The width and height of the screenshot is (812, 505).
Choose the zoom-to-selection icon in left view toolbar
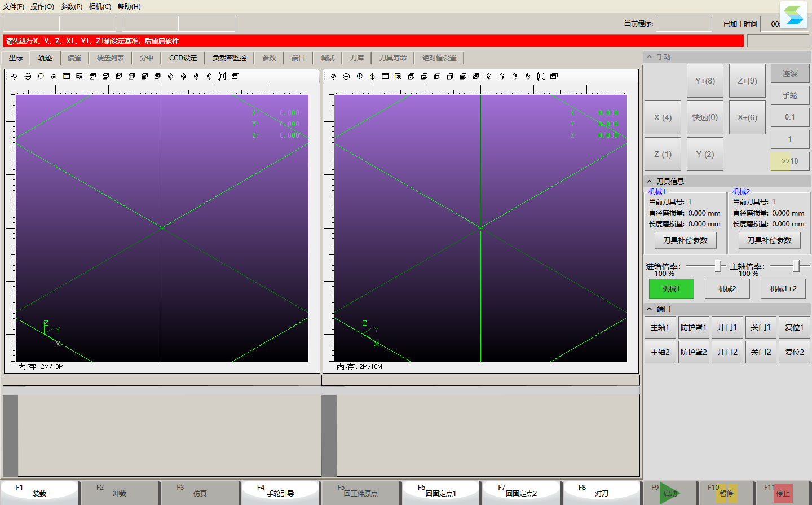pos(80,76)
